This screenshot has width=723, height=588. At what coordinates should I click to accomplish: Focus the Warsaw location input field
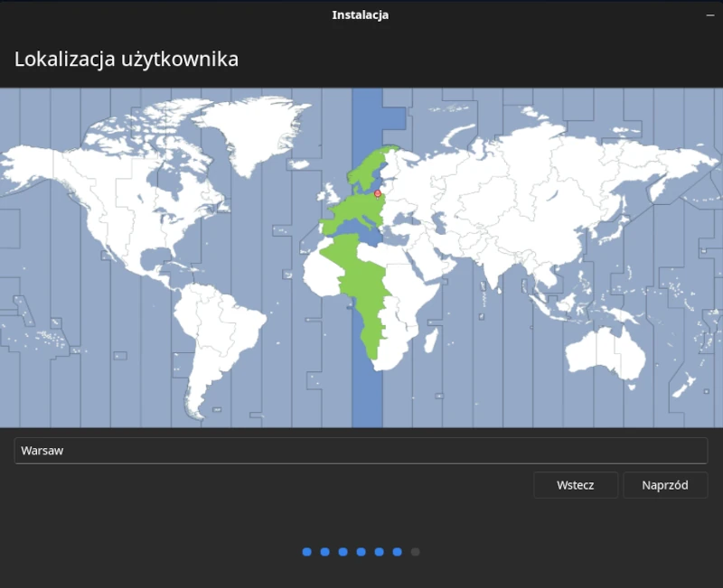pos(361,451)
